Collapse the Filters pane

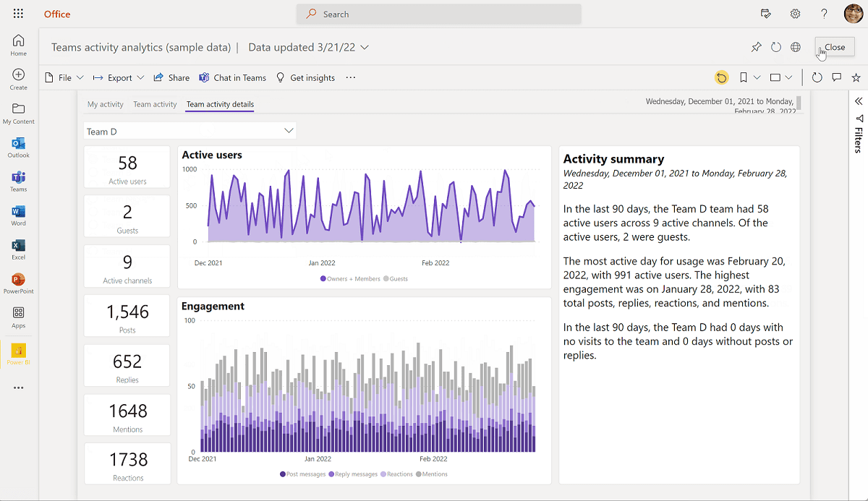(x=858, y=101)
